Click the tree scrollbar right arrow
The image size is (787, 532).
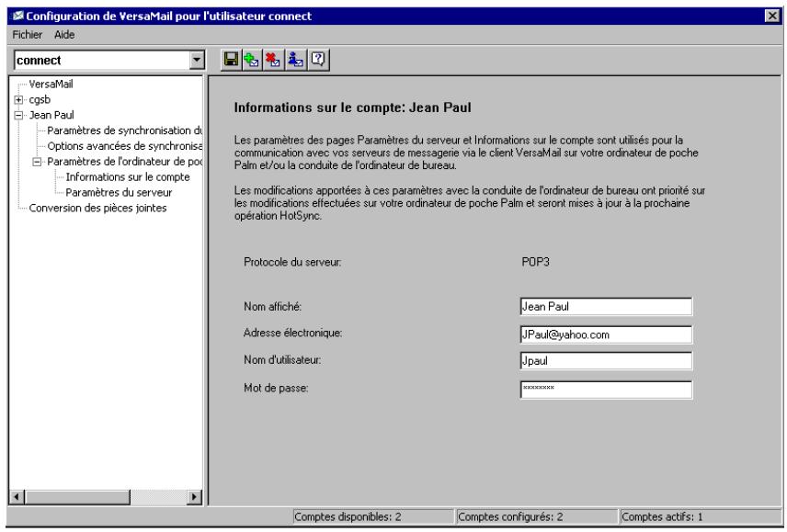(x=194, y=497)
